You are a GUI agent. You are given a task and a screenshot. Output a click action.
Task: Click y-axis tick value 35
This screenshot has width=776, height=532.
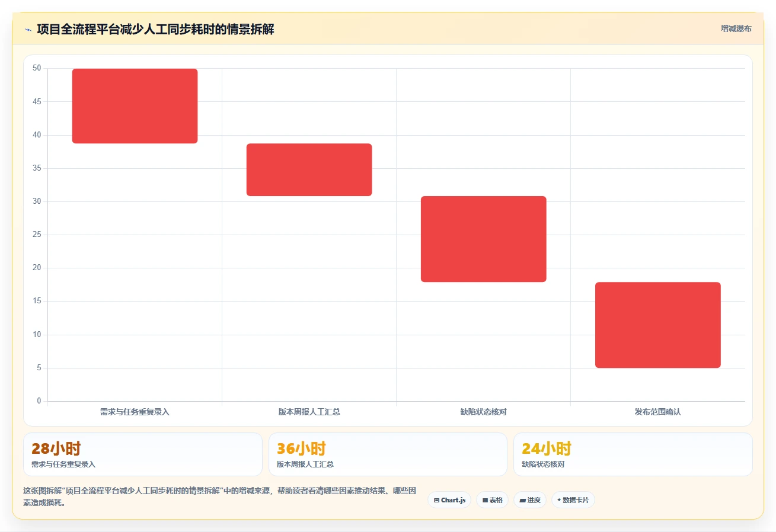click(37, 168)
